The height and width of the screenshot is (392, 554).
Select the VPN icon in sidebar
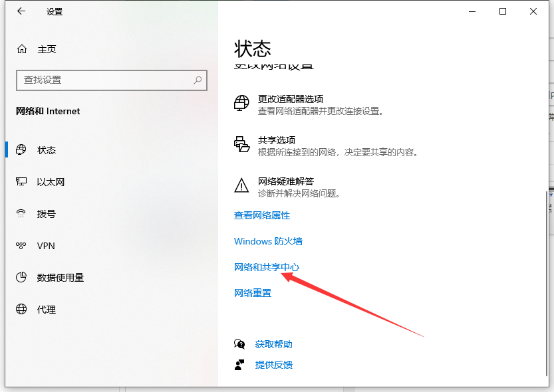(x=22, y=246)
